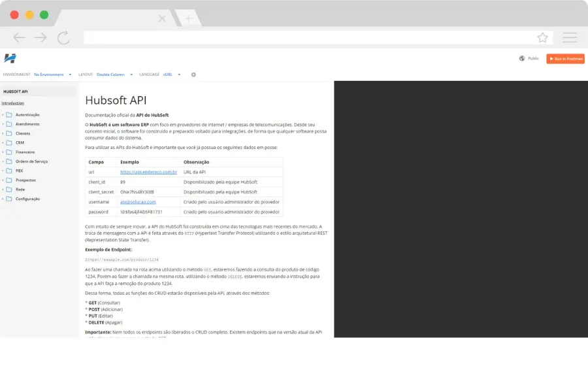Select Clientes in the sidebar

coord(23,133)
